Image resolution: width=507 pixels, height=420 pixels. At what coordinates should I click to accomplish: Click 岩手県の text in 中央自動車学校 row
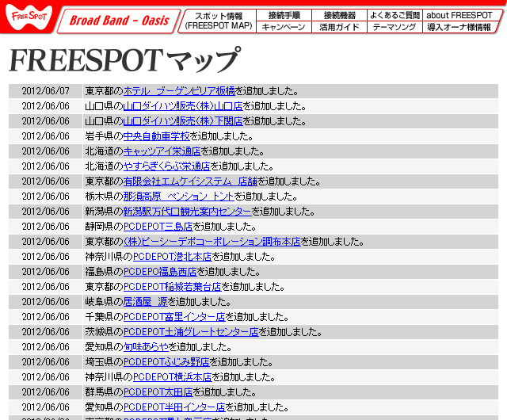[x=104, y=136]
